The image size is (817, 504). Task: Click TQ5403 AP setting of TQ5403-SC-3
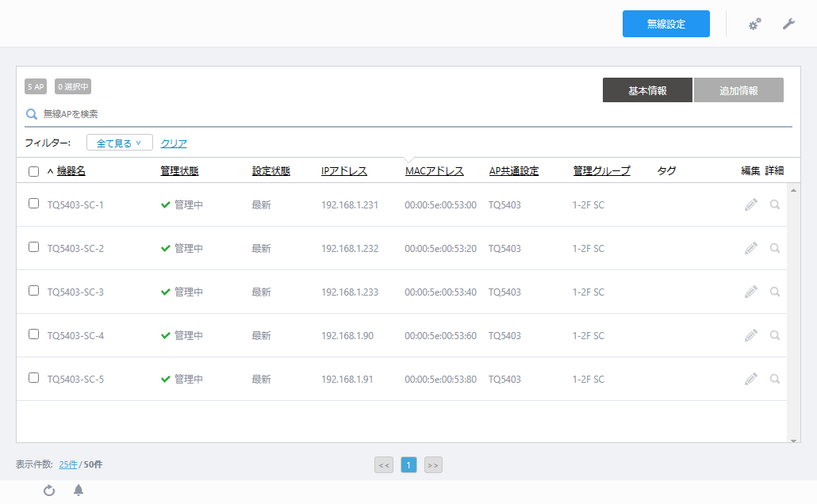click(504, 292)
